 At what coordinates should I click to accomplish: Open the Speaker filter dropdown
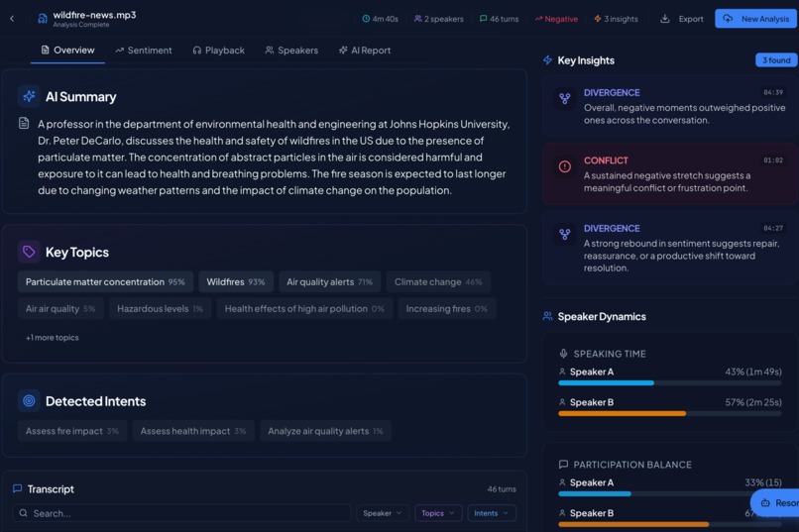click(383, 513)
